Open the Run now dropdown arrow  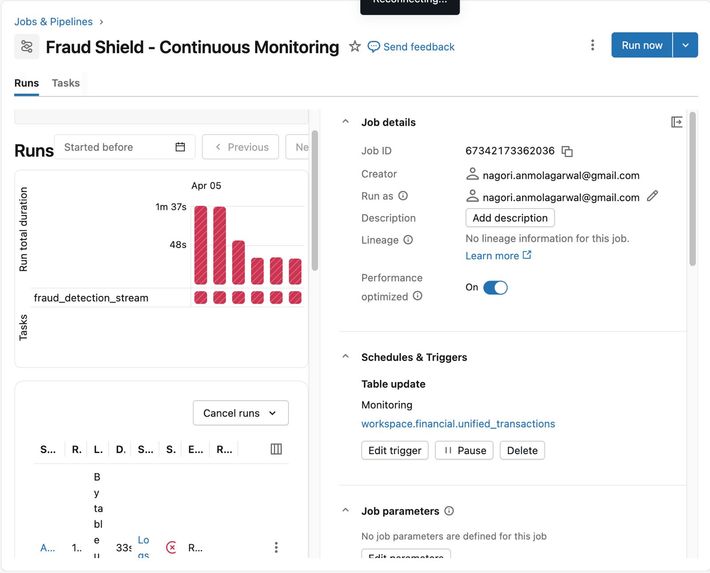(686, 45)
